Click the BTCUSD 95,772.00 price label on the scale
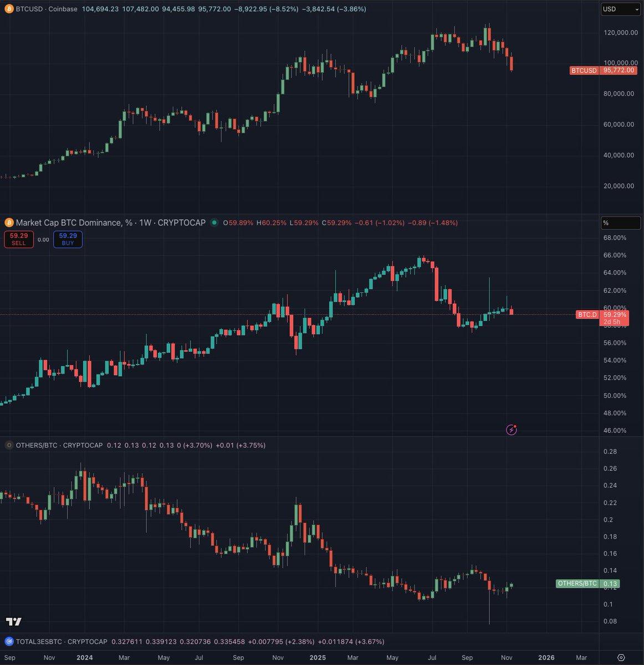644x665 pixels. coord(603,70)
